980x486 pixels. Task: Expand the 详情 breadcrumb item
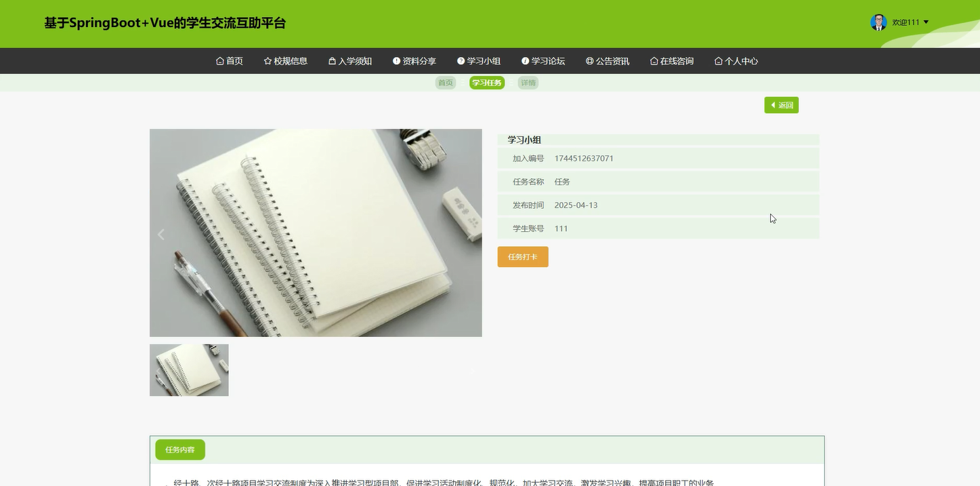coord(528,82)
